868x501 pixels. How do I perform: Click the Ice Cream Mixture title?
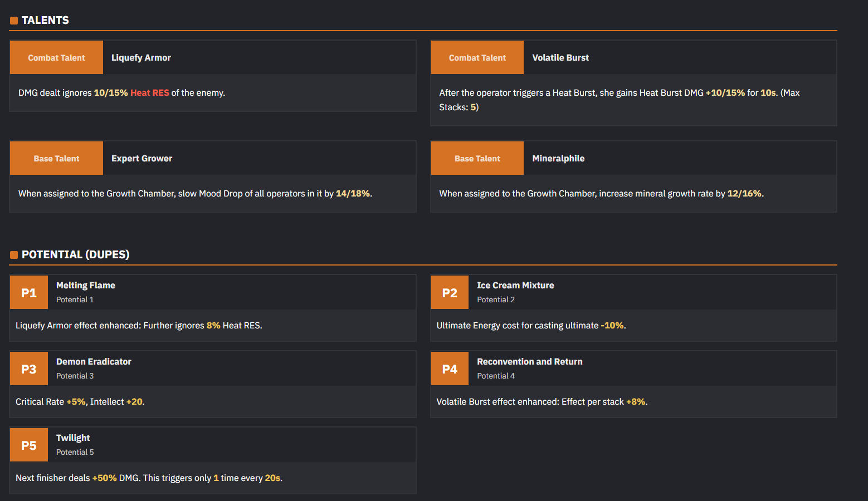click(x=515, y=285)
